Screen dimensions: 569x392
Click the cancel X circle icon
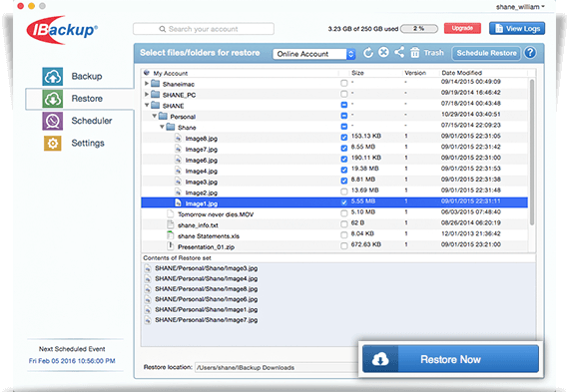383,53
